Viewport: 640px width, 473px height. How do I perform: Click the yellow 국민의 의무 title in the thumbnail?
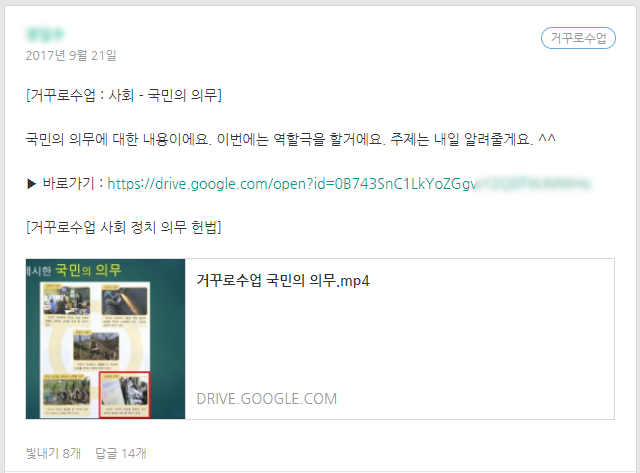point(88,270)
